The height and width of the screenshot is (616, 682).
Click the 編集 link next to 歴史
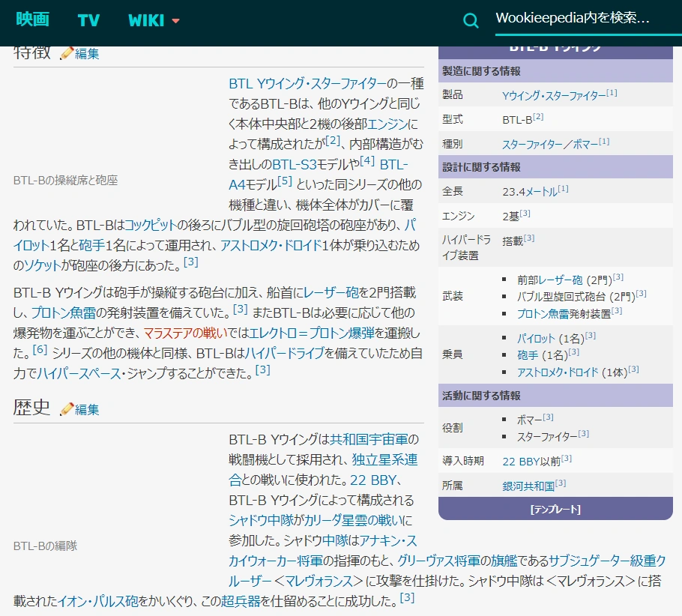pyautogui.click(x=87, y=409)
